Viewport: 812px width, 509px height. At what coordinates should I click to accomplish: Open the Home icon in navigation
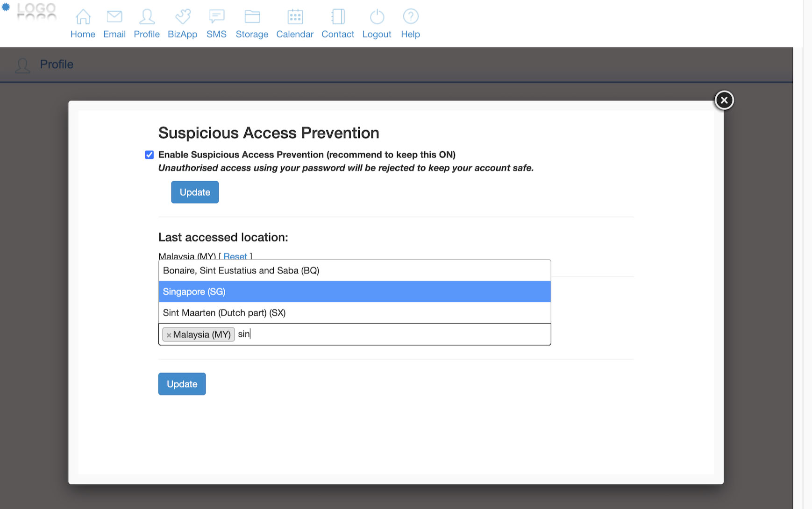point(83,17)
